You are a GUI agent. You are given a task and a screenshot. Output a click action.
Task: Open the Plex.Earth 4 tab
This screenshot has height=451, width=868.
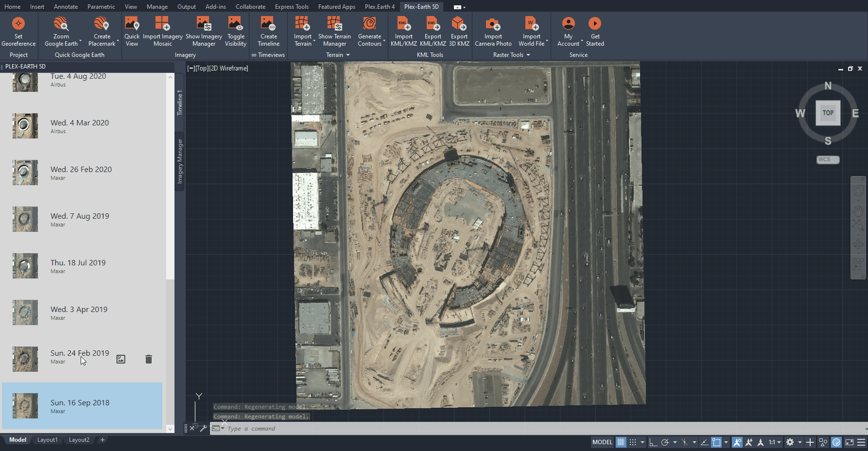380,6
